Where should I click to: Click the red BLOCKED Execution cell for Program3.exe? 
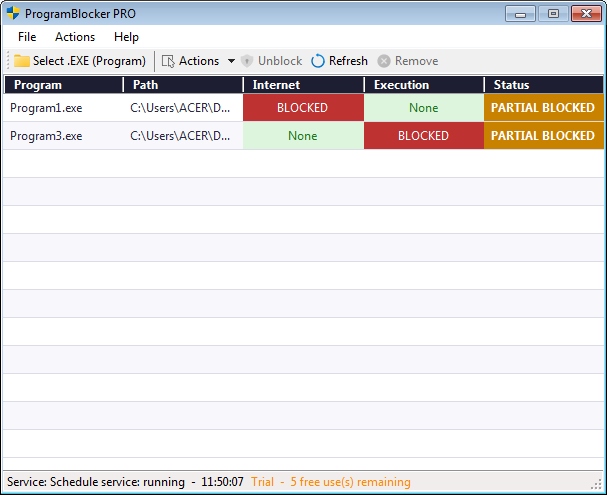[424, 136]
